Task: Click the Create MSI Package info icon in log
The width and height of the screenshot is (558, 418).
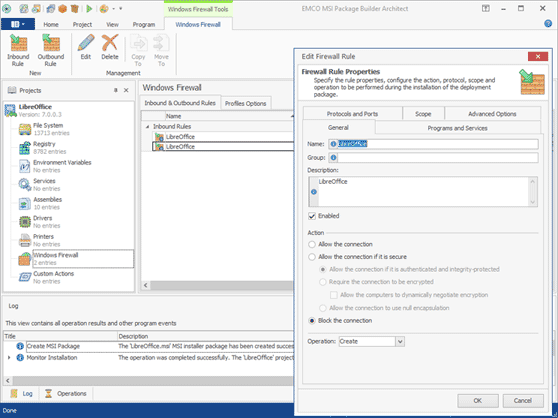Action: coord(20,346)
